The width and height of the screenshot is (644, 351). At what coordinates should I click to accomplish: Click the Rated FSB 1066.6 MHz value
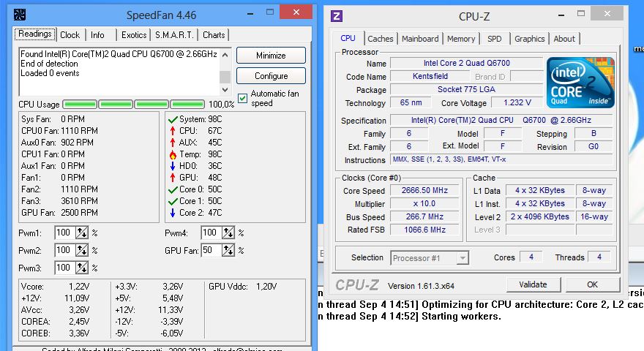point(424,230)
